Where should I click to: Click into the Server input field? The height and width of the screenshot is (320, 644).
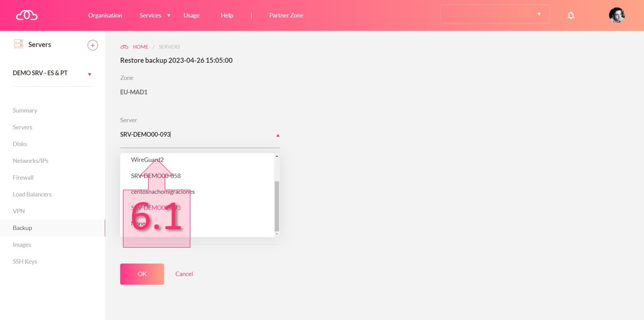pos(194,135)
